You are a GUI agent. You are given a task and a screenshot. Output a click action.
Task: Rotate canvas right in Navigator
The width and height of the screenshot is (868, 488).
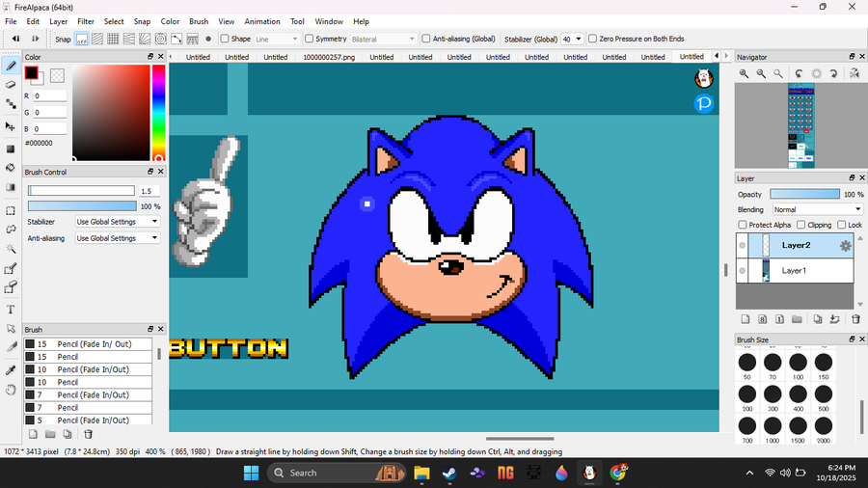833,73
